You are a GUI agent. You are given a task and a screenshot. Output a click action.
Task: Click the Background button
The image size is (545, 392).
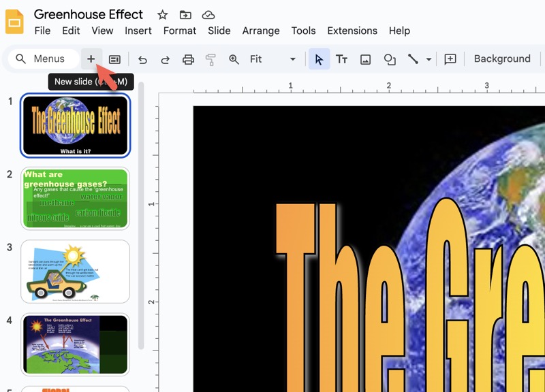tap(502, 59)
